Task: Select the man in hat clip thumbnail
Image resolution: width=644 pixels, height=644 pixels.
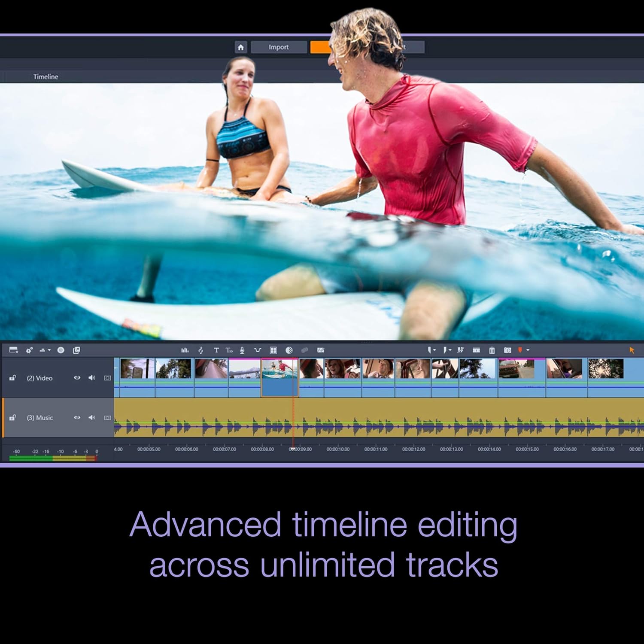Action: (378, 369)
